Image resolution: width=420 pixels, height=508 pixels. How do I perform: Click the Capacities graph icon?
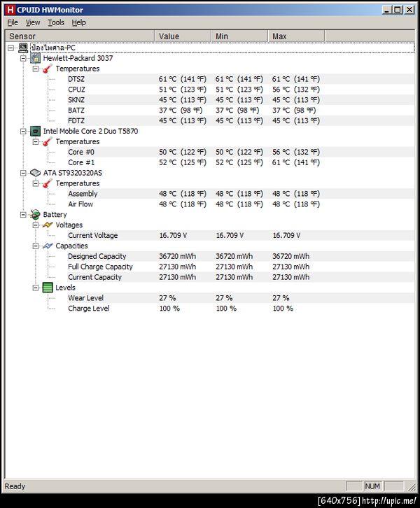pos(48,246)
